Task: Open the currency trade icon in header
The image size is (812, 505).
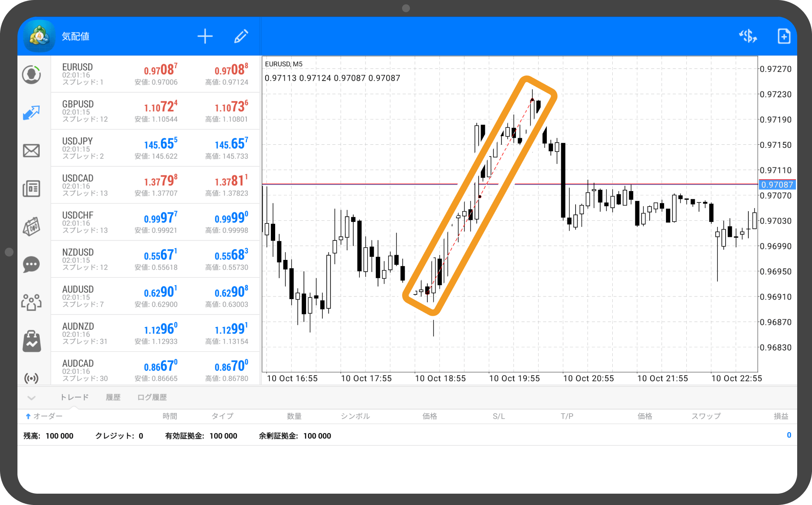Action: point(747,36)
